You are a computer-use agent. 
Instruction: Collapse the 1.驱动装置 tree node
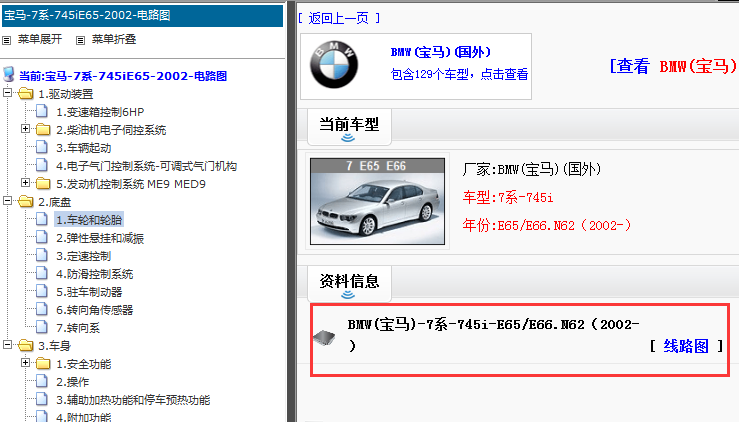(8, 93)
